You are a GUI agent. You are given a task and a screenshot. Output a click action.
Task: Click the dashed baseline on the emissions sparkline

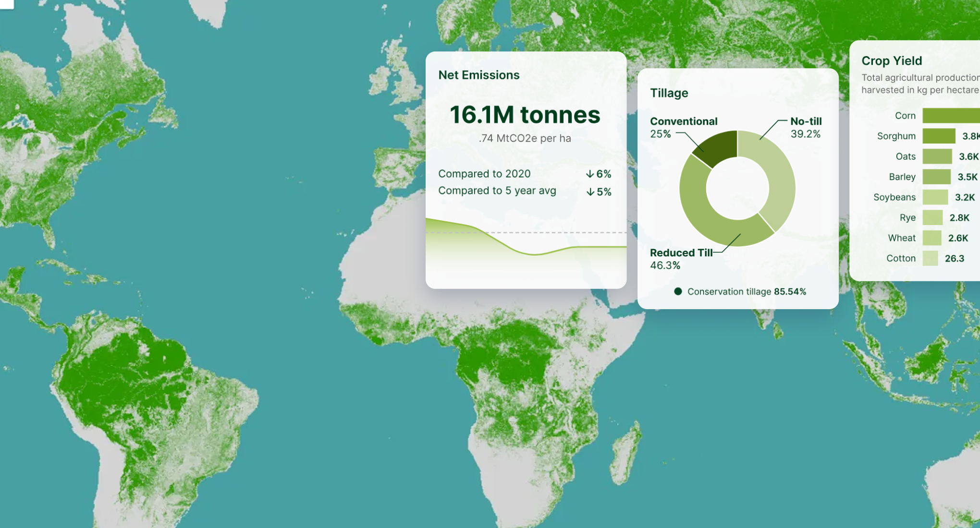[x=526, y=233]
